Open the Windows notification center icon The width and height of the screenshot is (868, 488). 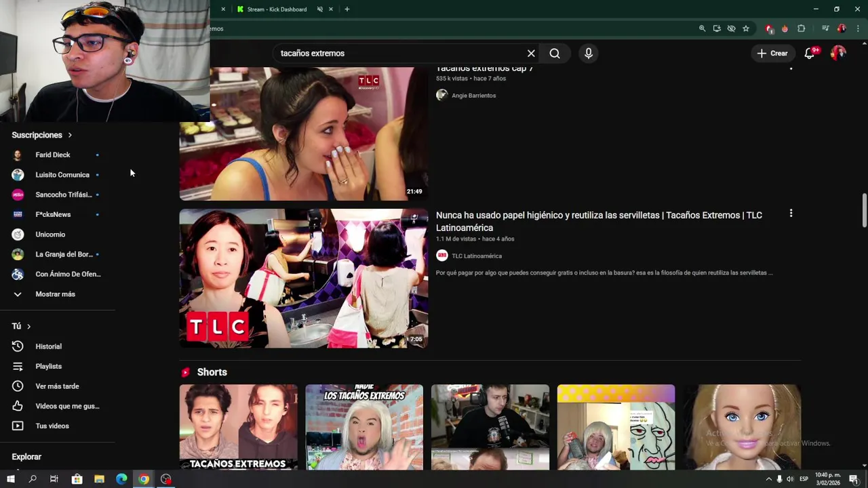854,479
